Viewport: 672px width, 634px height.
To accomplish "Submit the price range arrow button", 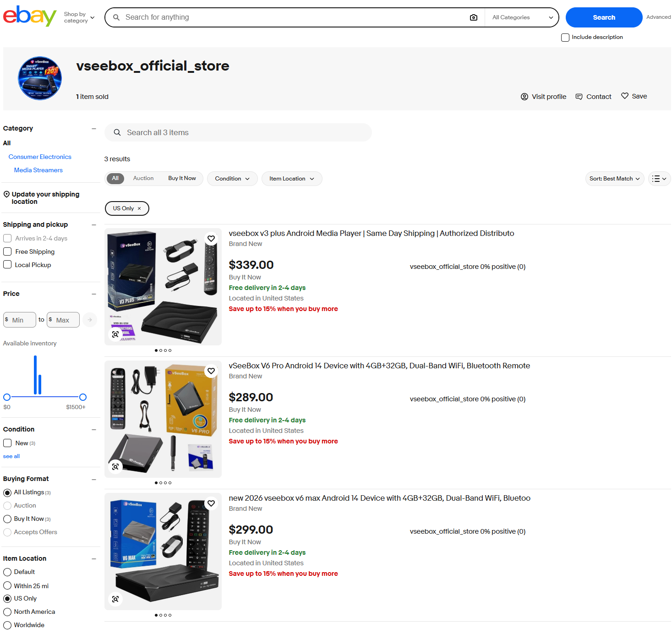I will point(90,320).
